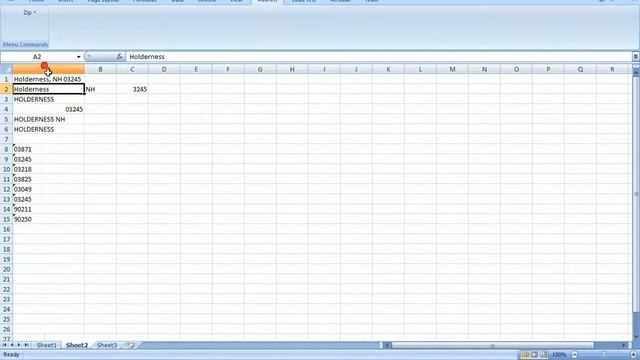This screenshot has width=640, height=360.
Task: Open the Name Box dropdown arrow
Action: pyautogui.click(x=78, y=57)
